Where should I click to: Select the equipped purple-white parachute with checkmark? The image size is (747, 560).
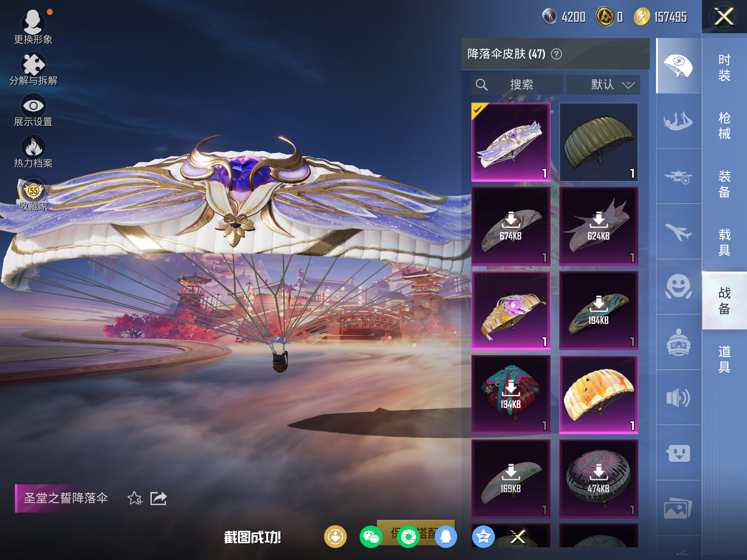point(510,142)
